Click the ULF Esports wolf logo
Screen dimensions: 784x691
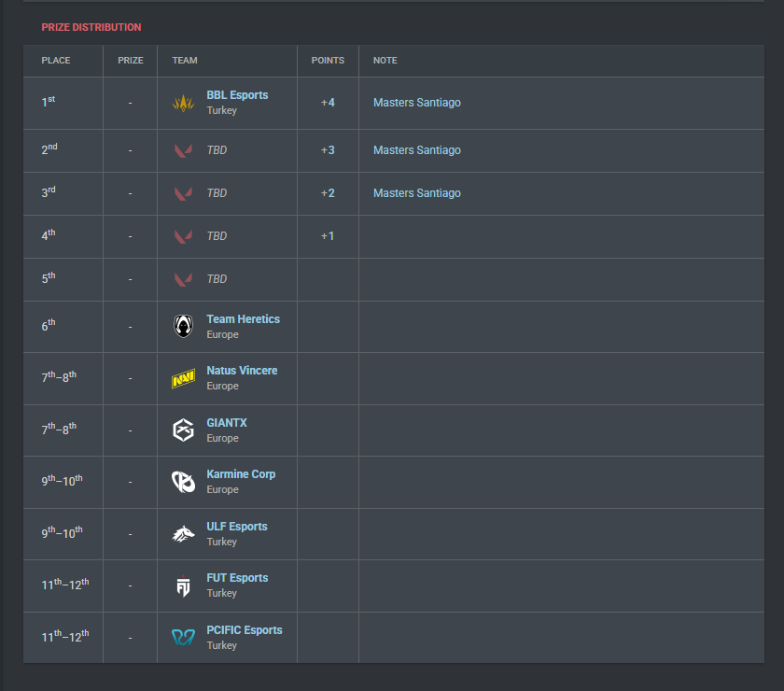click(x=183, y=534)
